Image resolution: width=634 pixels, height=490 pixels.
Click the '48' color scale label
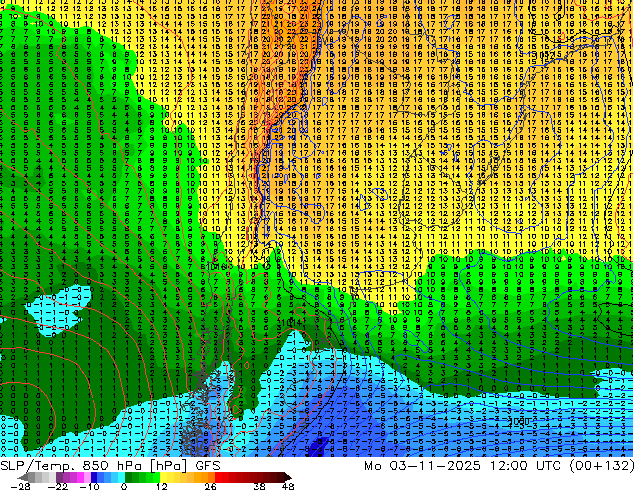[x=288, y=486]
